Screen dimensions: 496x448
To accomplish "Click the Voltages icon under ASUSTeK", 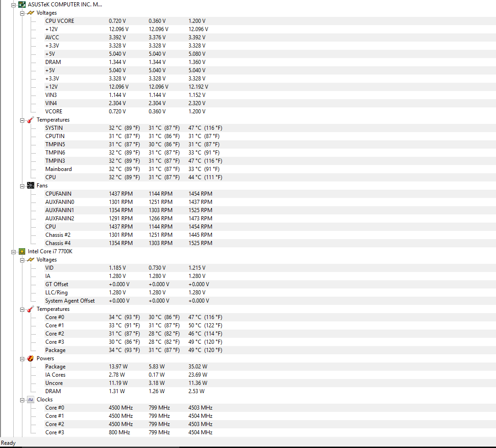I will click(x=31, y=13).
